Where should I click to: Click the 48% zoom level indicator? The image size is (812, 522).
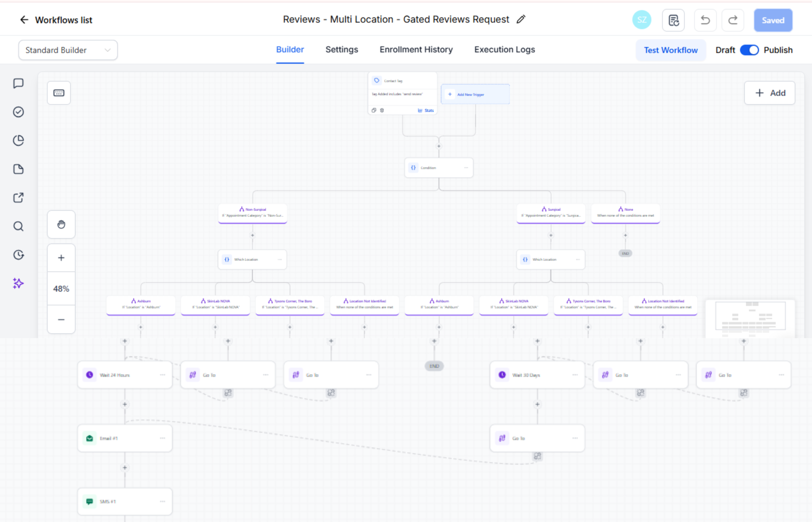[x=61, y=289]
